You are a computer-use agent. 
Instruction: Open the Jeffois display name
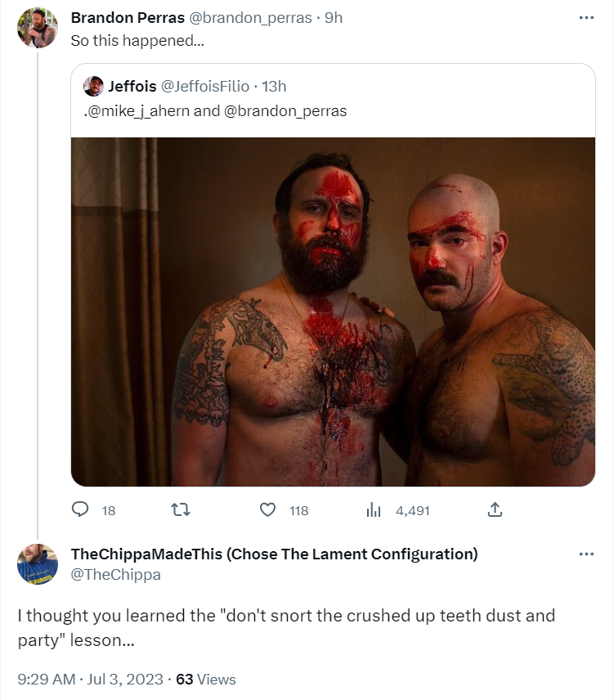click(132, 87)
